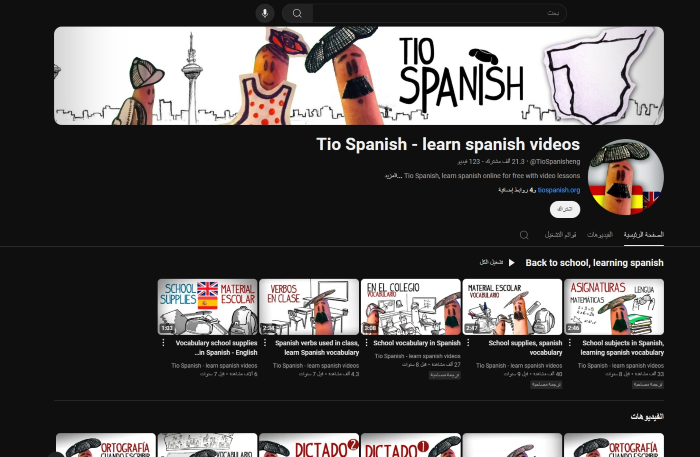The width and height of the screenshot is (700, 457).
Task: Click channel handle @TioSpanisheng
Action: point(555,162)
